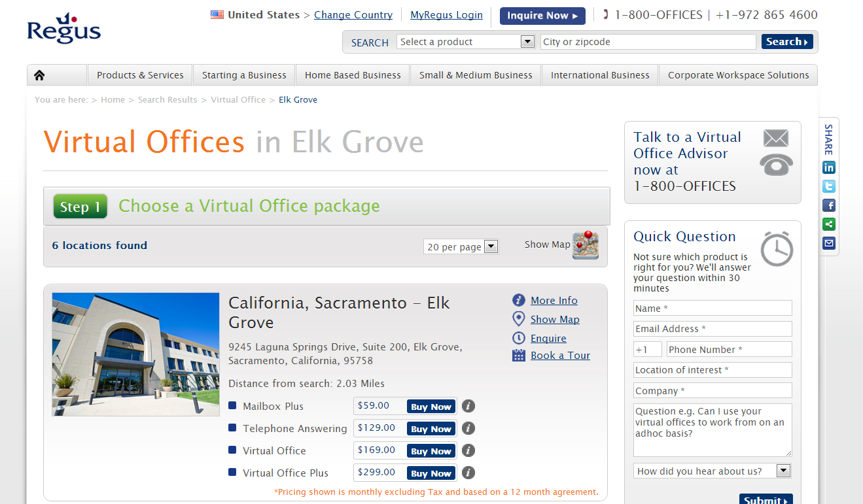Open Home Based Business menu

click(353, 75)
